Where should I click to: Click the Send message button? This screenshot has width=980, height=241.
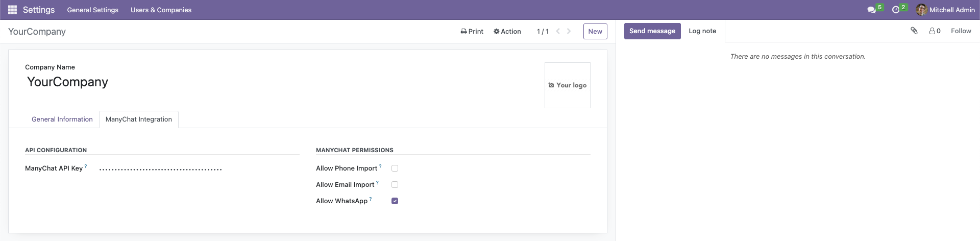coord(652,31)
